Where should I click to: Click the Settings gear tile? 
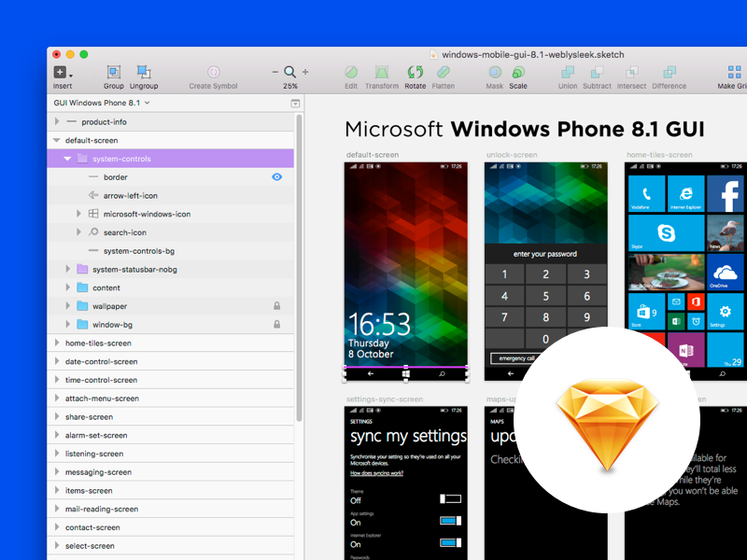tap(726, 312)
